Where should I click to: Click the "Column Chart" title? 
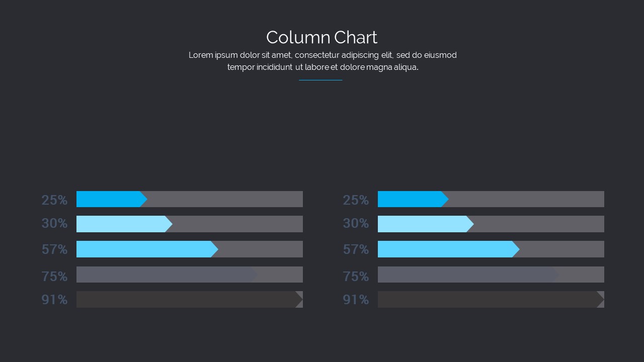321,37
